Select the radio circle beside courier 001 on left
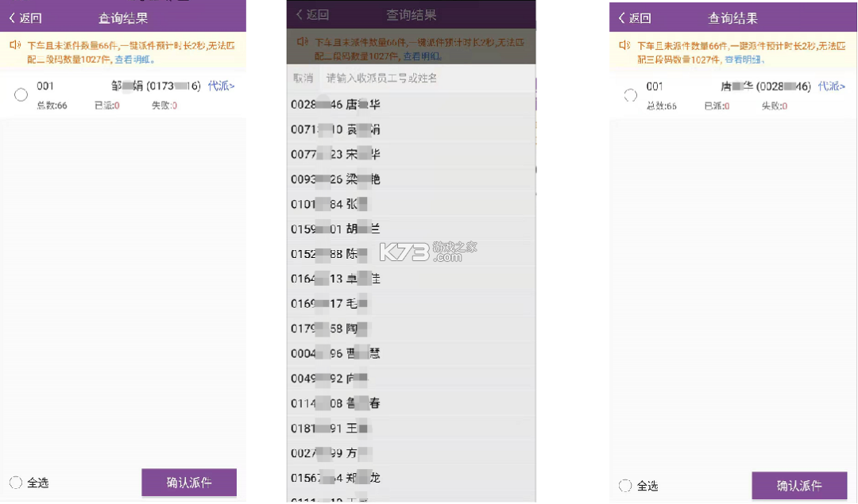858x504 pixels. click(x=21, y=94)
